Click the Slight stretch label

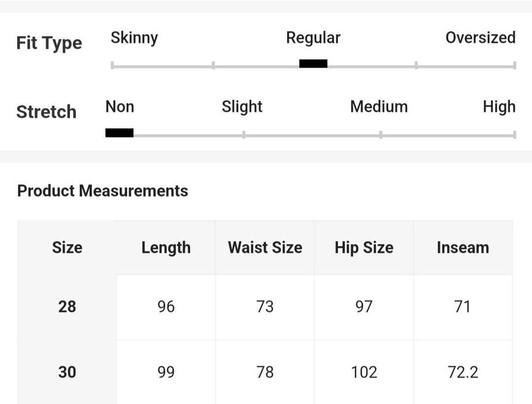click(x=242, y=107)
